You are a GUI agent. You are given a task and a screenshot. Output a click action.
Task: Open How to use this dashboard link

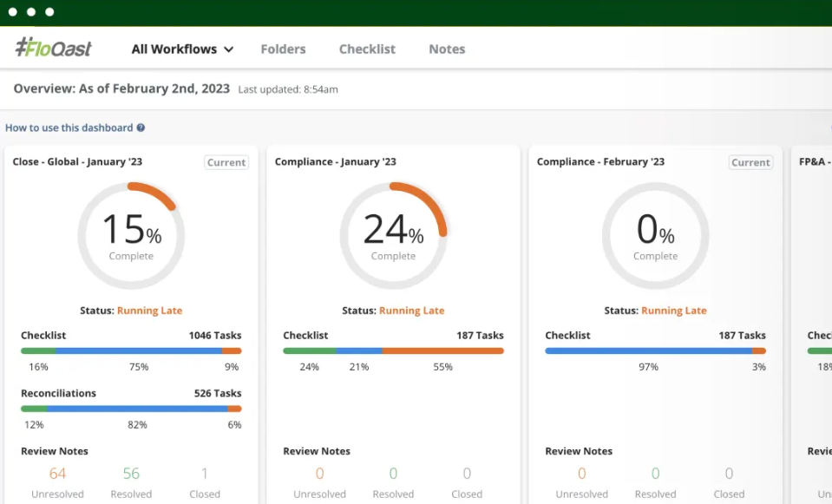(x=69, y=128)
